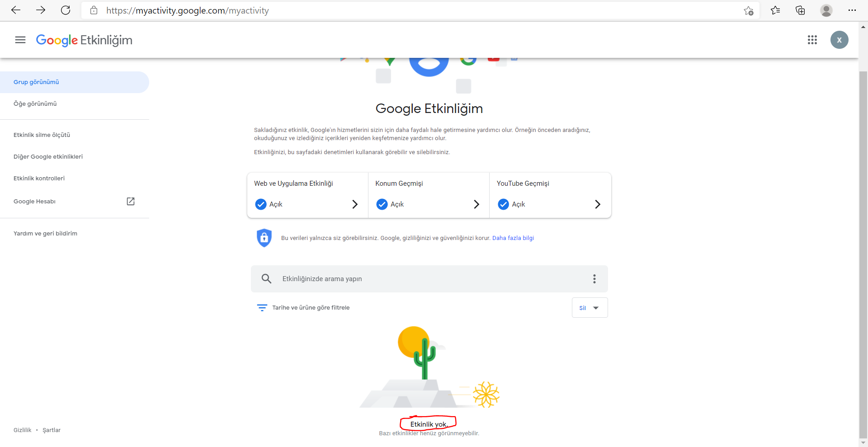Screen dimensions: 868x447
Task: Toggle the hamburger main menu
Action: (20, 40)
